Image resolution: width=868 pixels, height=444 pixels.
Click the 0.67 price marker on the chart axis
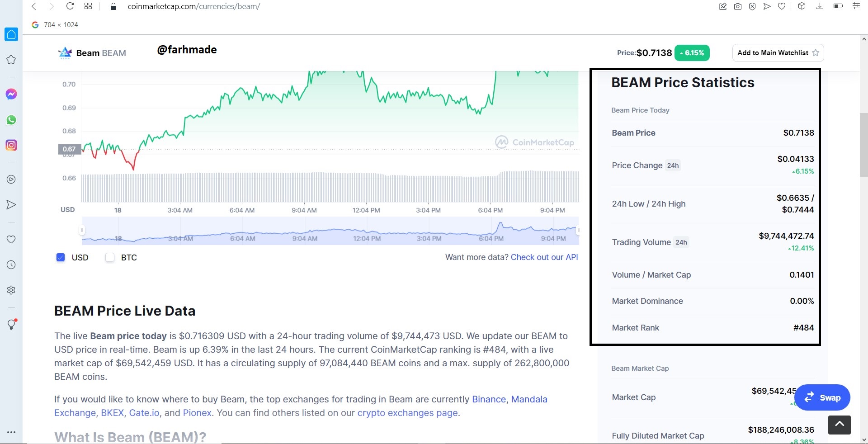pyautogui.click(x=69, y=149)
